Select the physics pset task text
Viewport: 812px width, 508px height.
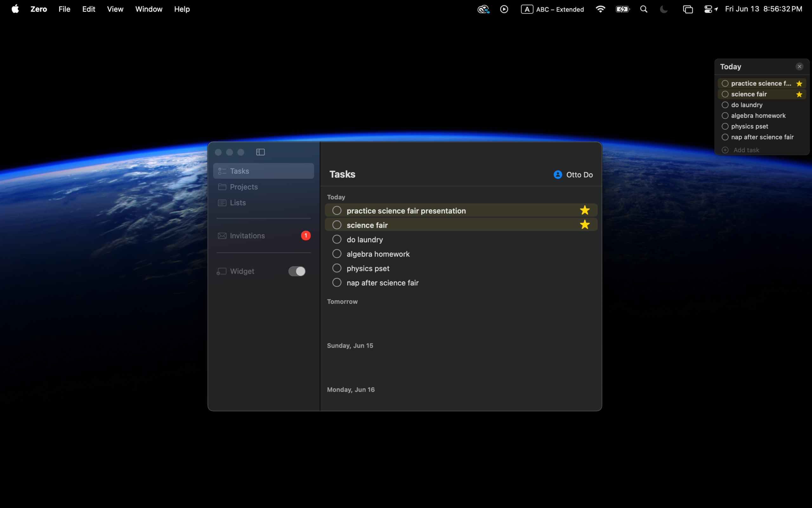coord(368,269)
